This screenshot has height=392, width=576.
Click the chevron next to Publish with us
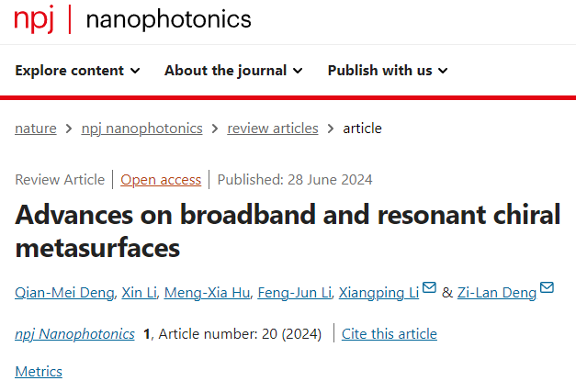[442, 71]
